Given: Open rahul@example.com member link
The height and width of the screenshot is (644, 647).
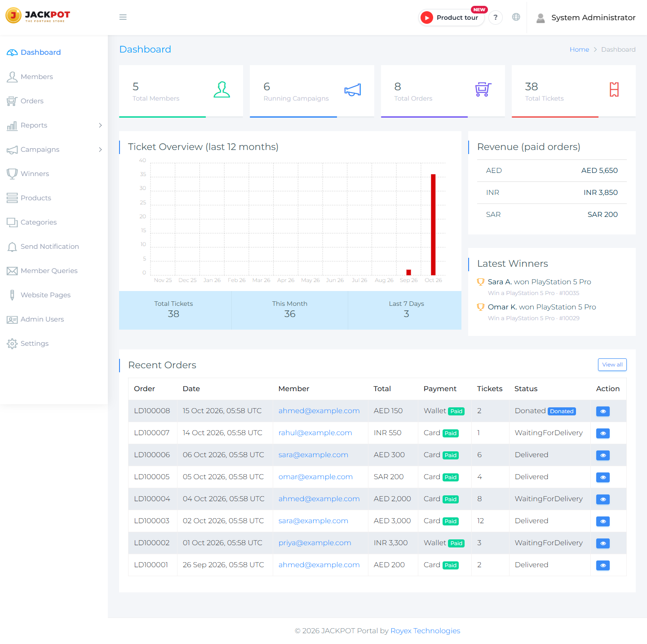Looking at the screenshot, I should 315,433.
